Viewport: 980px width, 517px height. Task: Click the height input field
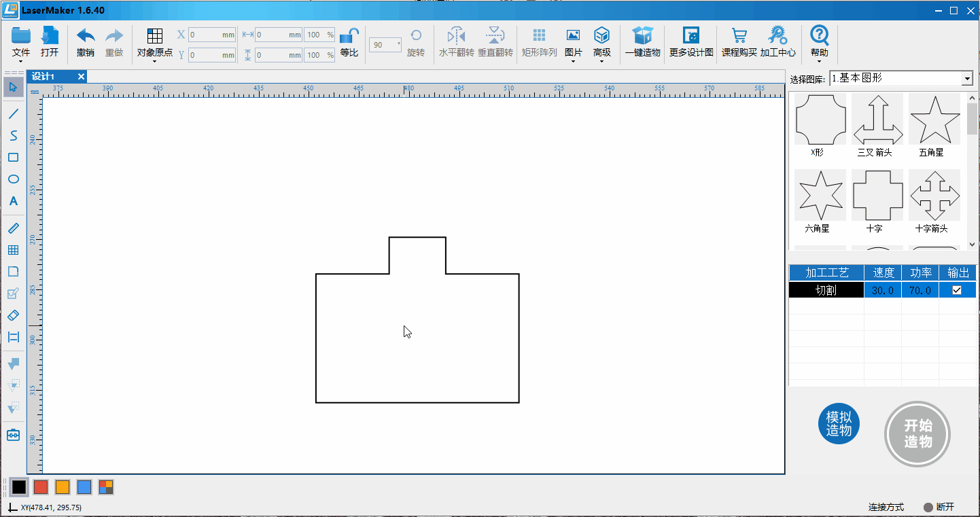pyautogui.click(x=279, y=55)
